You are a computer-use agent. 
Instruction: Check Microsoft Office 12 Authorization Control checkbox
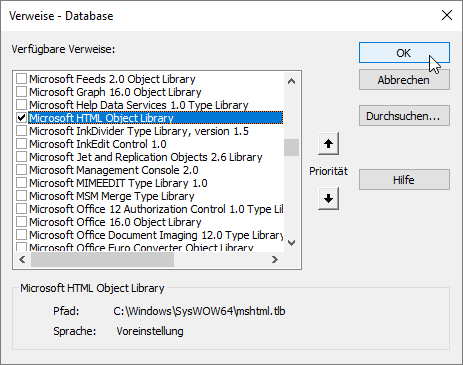22,209
